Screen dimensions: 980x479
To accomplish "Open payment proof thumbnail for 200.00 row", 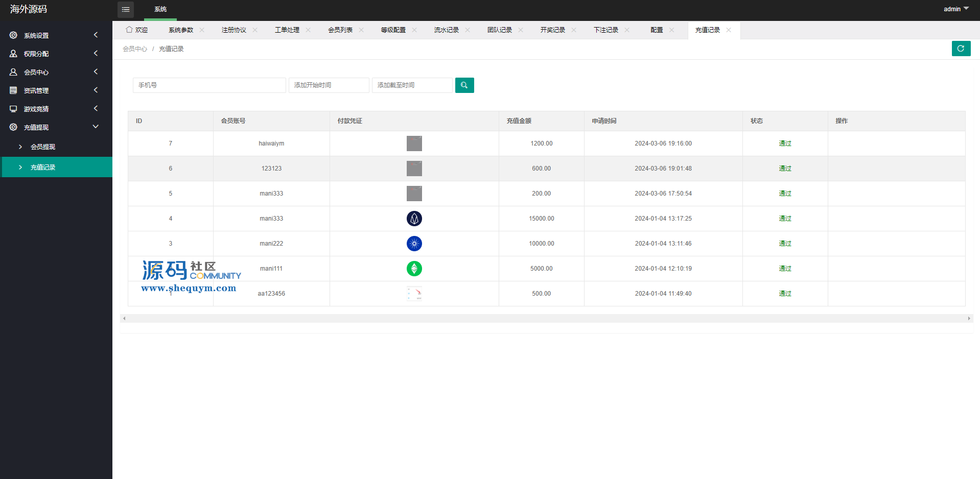I will (414, 194).
